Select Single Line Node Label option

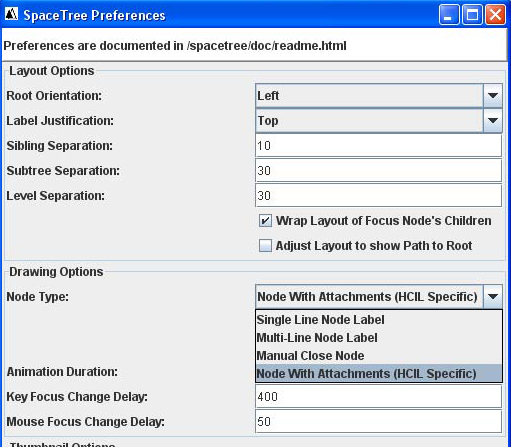(379, 320)
